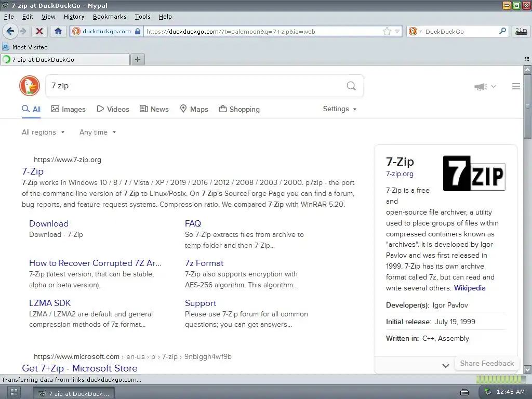
Task: Click the Forward navigation arrow
Action: [x=23, y=31]
